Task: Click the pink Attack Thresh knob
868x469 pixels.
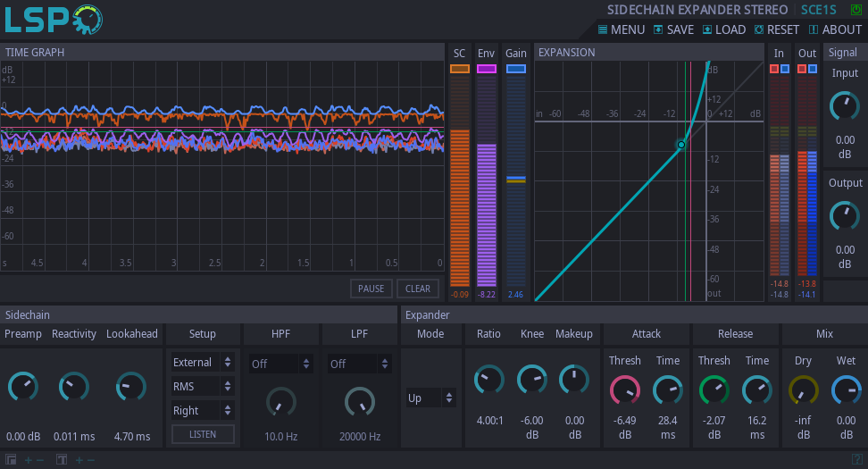Action: pos(625,390)
